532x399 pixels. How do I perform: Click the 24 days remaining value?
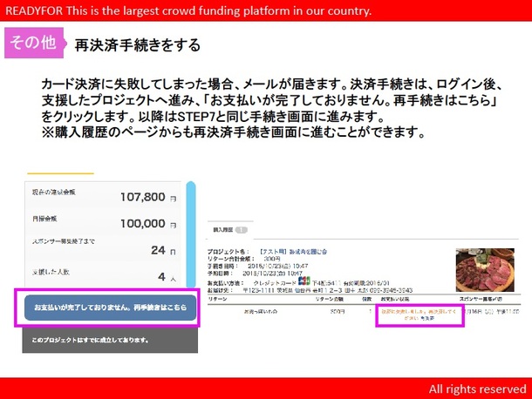pyautogui.click(x=157, y=250)
